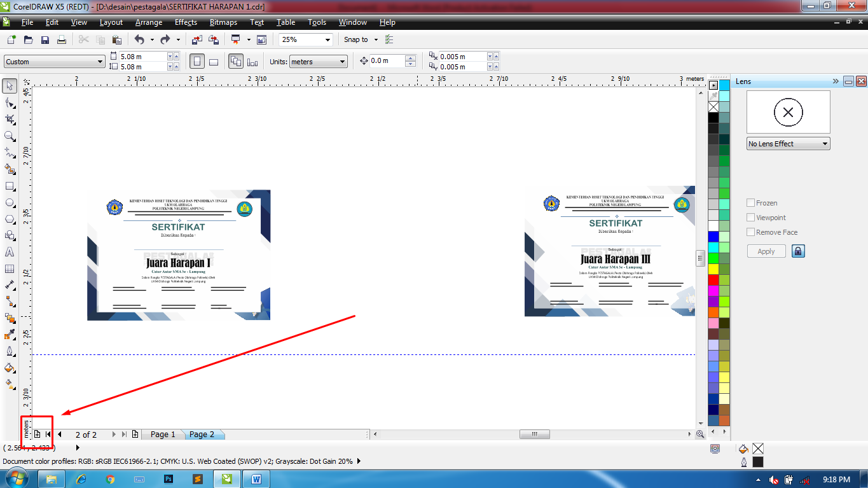Viewport: 868px width, 488px height.
Task: Open the Fill tool
Action: click(9, 368)
